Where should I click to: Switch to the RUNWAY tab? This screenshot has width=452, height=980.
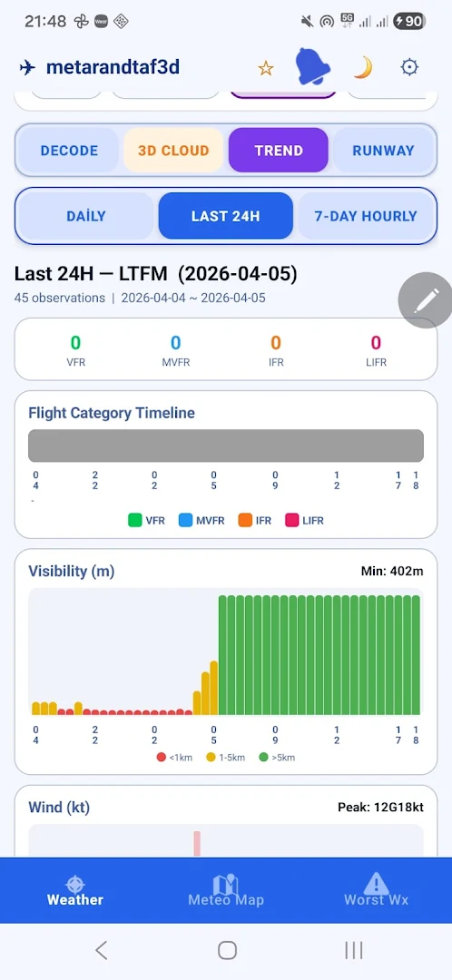383,151
